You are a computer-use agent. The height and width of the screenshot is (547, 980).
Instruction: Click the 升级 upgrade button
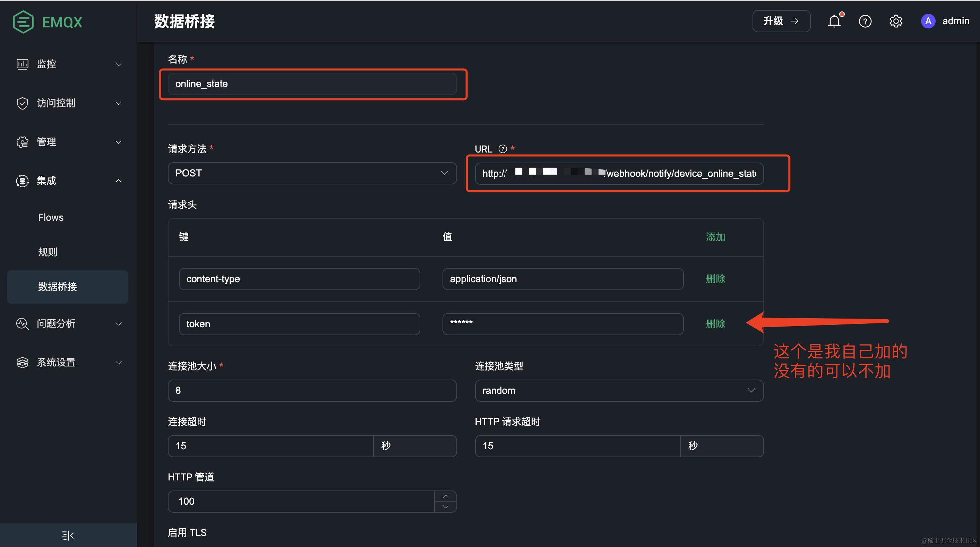[x=781, y=21]
